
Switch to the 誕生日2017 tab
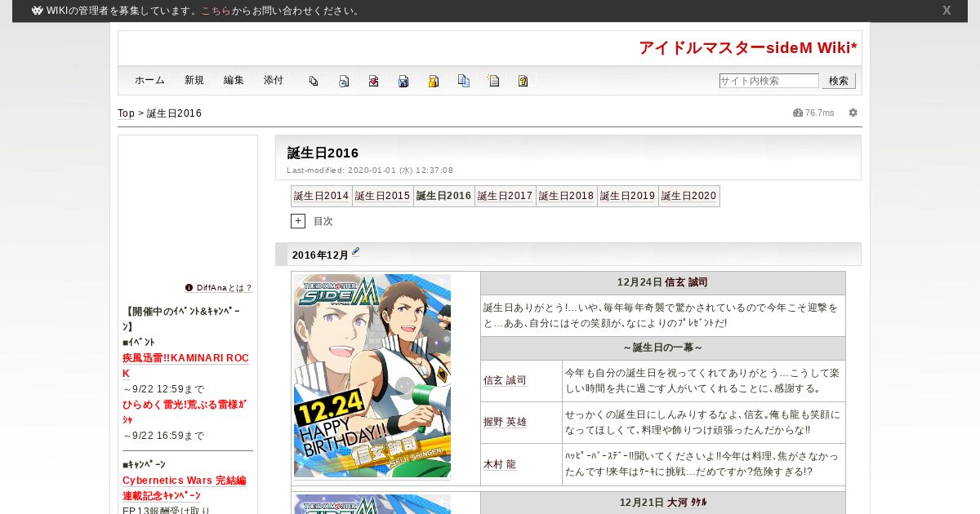pyautogui.click(x=506, y=196)
